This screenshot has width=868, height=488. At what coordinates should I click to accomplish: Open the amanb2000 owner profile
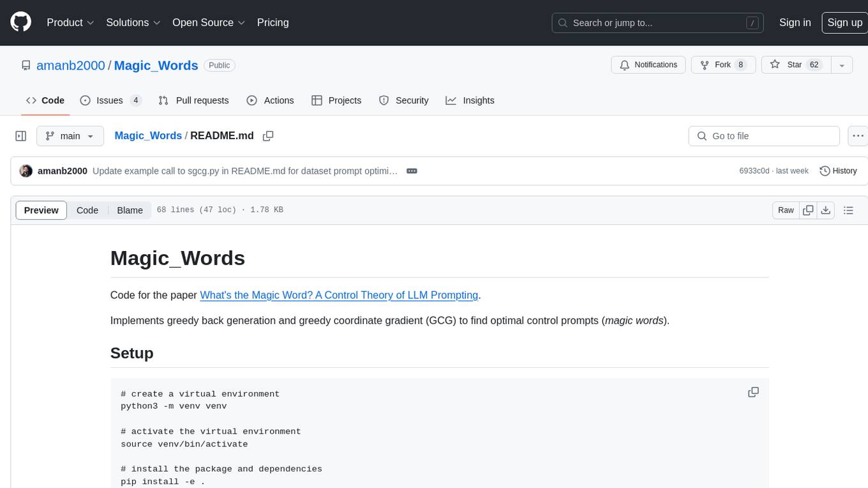point(71,65)
